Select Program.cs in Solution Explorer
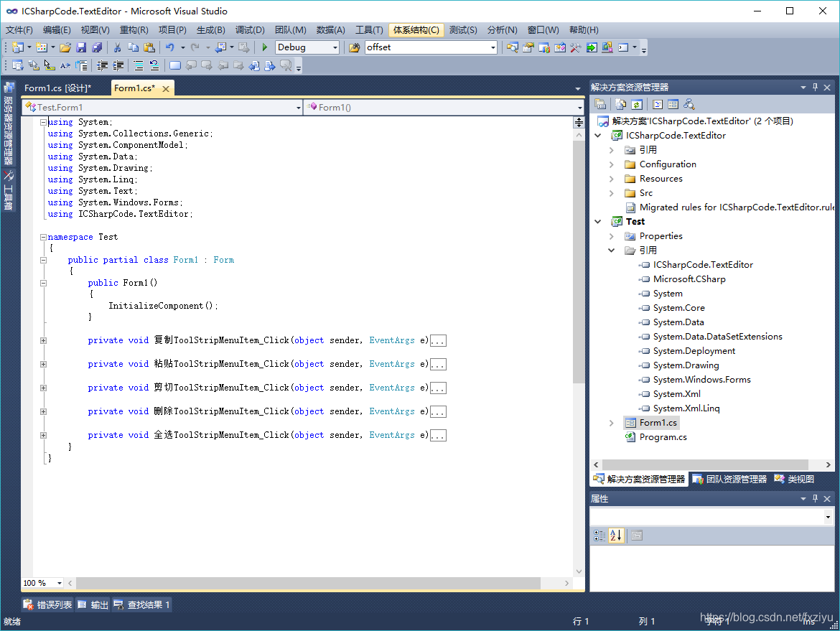This screenshot has height=631, width=840. click(x=663, y=437)
